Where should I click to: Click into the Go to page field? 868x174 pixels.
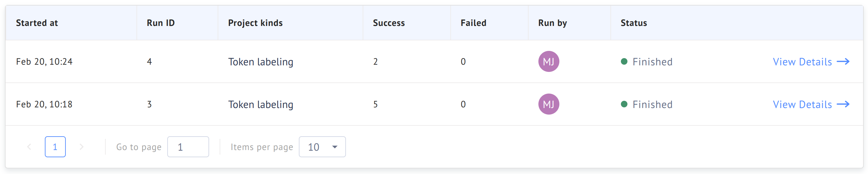click(x=188, y=147)
